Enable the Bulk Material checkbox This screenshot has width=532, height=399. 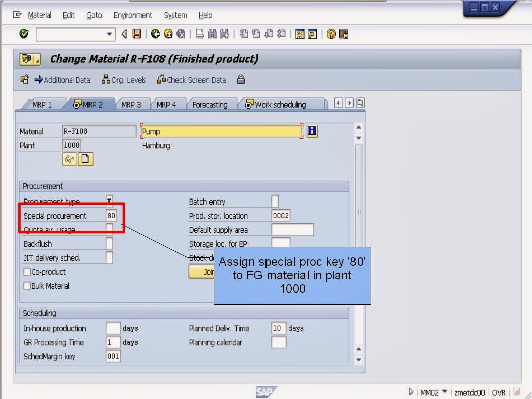pyautogui.click(x=26, y=286)
